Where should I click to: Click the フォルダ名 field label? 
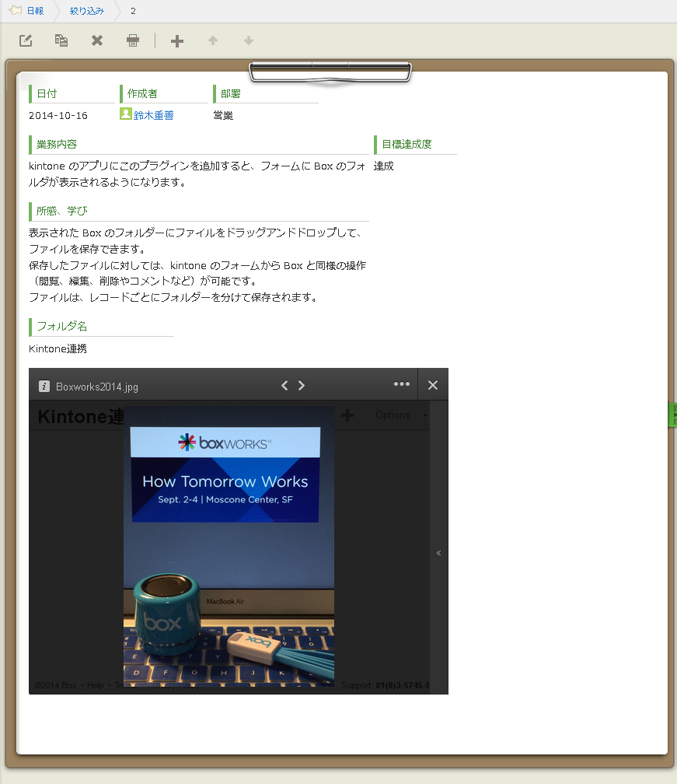click(x=61, y=327)
